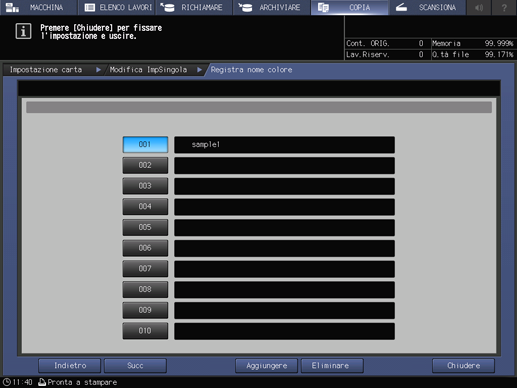Click Aggiungere to add a color name
517x388 pixels.
pos(266,366)
